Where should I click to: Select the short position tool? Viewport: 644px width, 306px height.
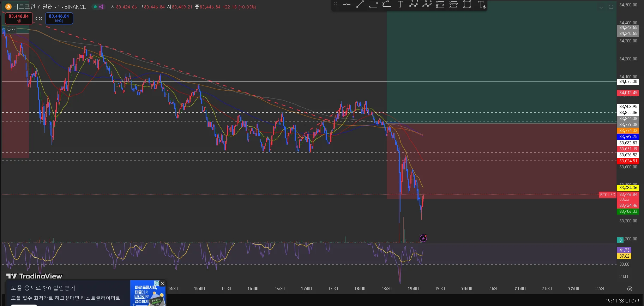(454, 5)
